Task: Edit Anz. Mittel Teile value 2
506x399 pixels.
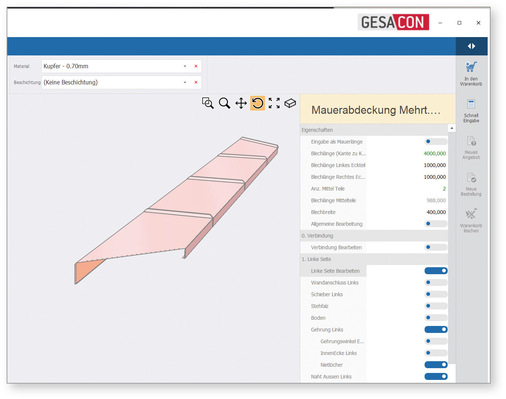Action: click(x=444, y=189)
